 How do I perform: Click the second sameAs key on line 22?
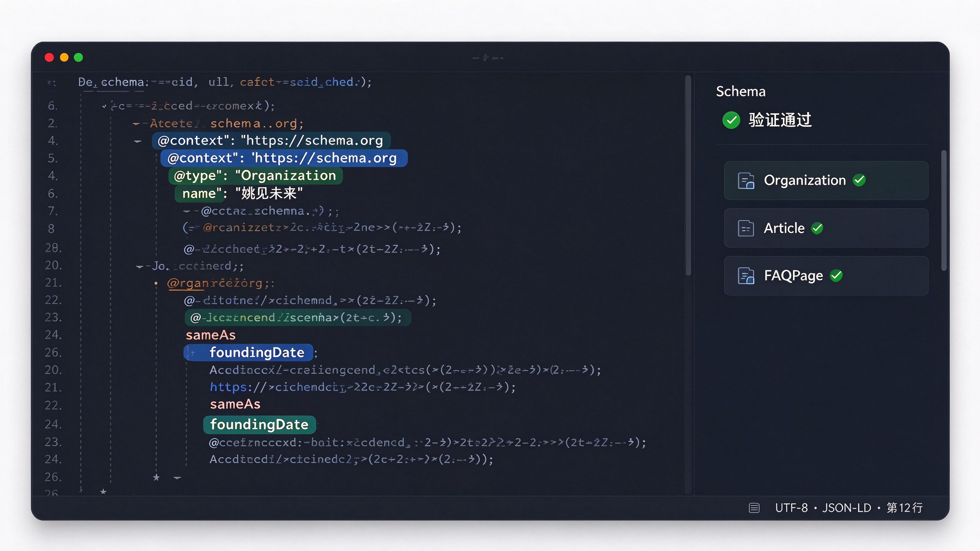(235, 404)
